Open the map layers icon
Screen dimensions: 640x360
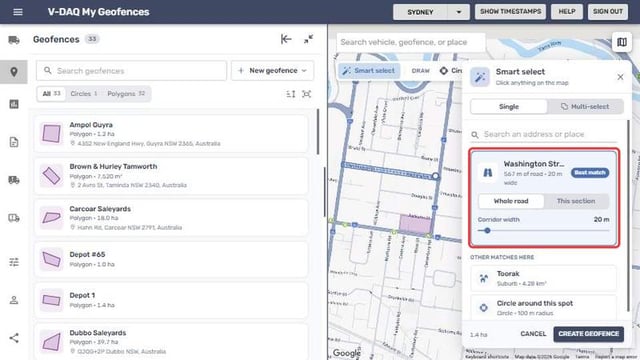click(x=622, y=42)
